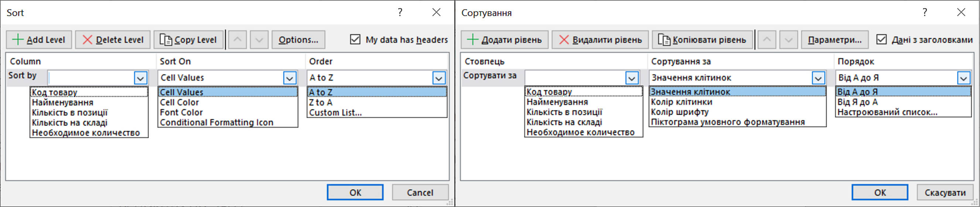Click Move Down arrow in Сортування dialog
Viewport: 980px width, 207px height.
[x=789, y=40]
